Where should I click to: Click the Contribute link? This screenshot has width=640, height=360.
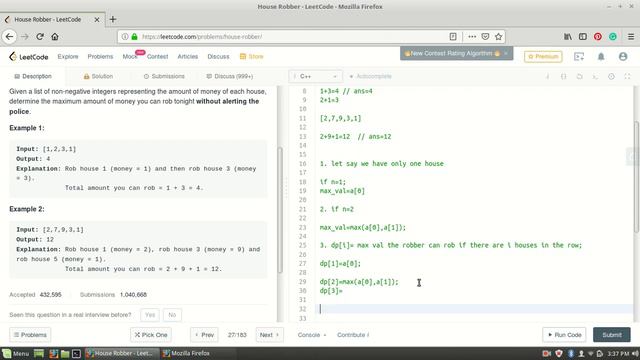tap(353, 335)
